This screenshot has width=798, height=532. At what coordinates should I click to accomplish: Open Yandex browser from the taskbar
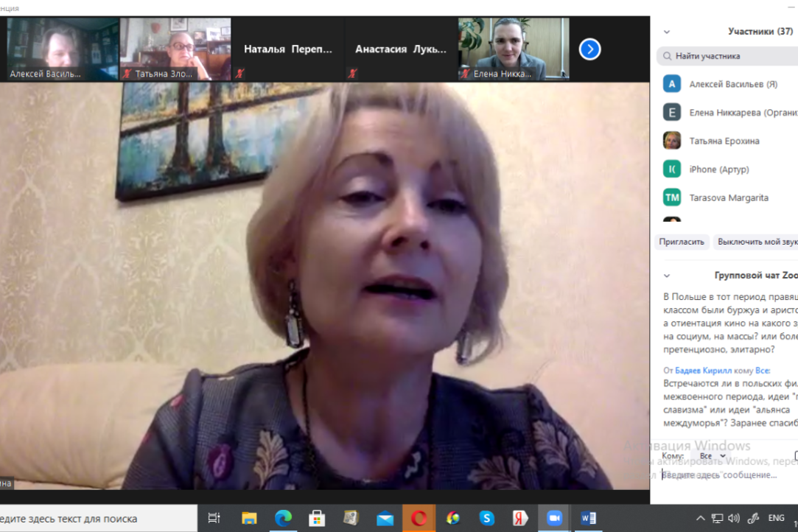tap(520, 518)
